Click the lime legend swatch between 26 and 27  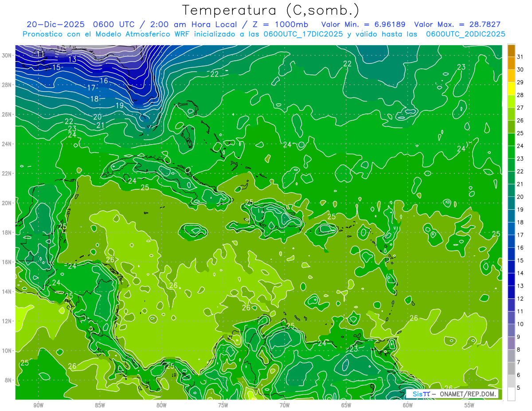(511, 114)
